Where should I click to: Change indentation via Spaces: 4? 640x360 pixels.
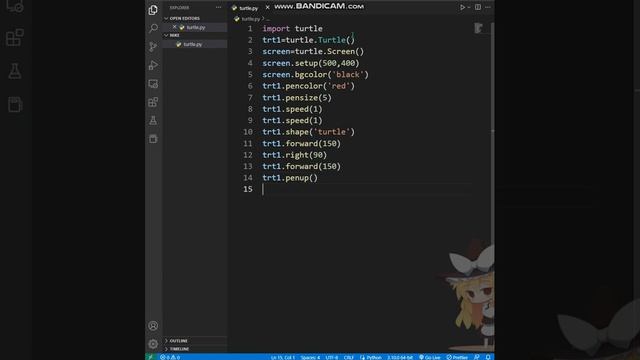tap(310, 357)
